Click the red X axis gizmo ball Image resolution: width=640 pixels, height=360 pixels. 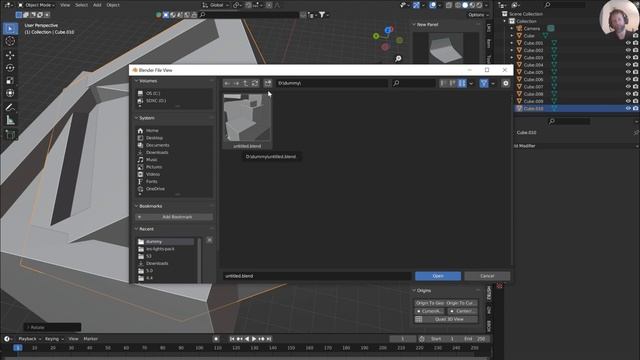coord(391,28)
